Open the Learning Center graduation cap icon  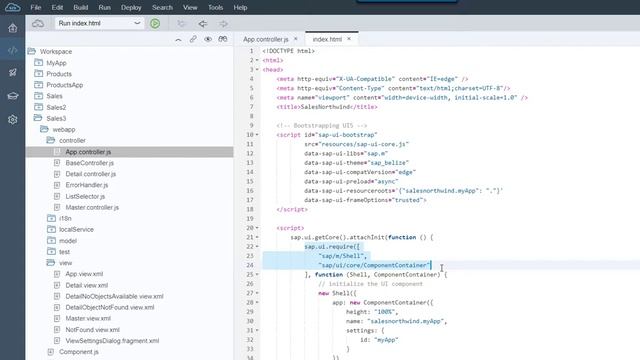tap(13, 96)
